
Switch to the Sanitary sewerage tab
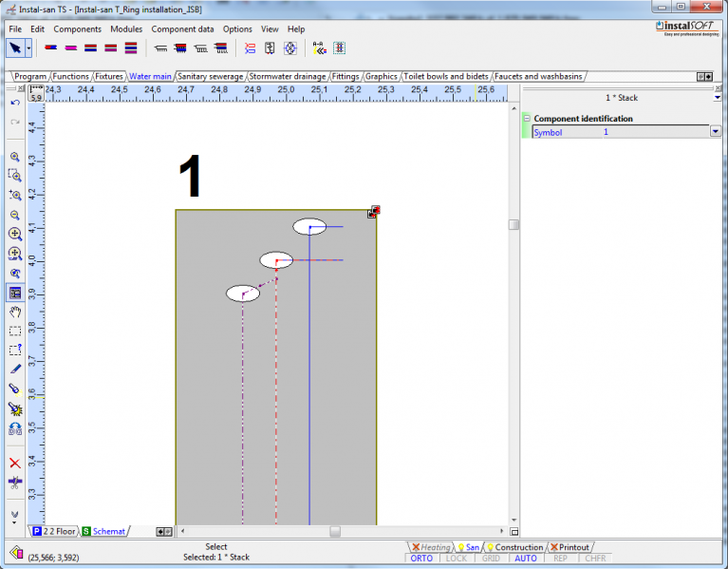coord(210,76)
